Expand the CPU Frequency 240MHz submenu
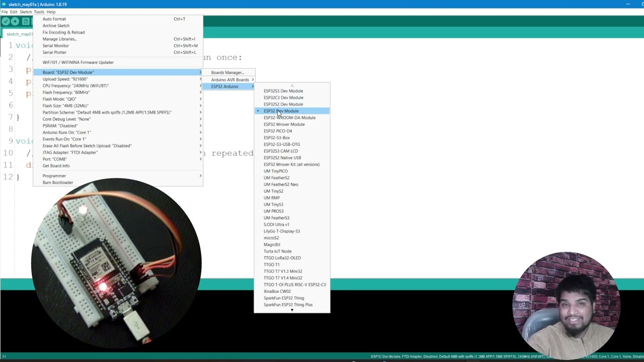The height and width of the screenshot is (362, 644). coord(118,85)
